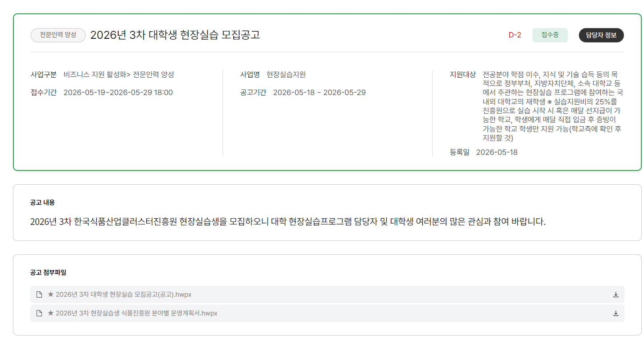Click the 사업구분 value 비즈니스 지원 활성화> 전문인력 양성
The image size is (644, 340).
(x=119, y=75)
